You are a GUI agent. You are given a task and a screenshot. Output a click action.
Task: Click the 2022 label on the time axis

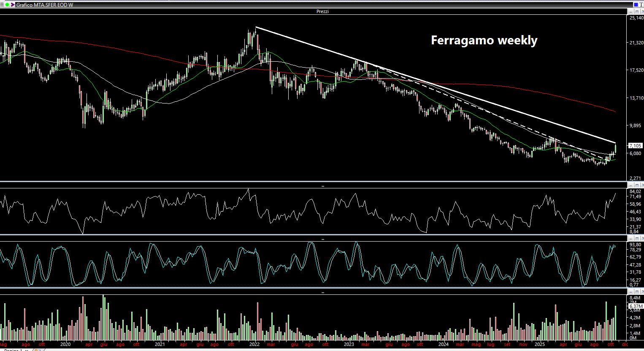point(254,344)
